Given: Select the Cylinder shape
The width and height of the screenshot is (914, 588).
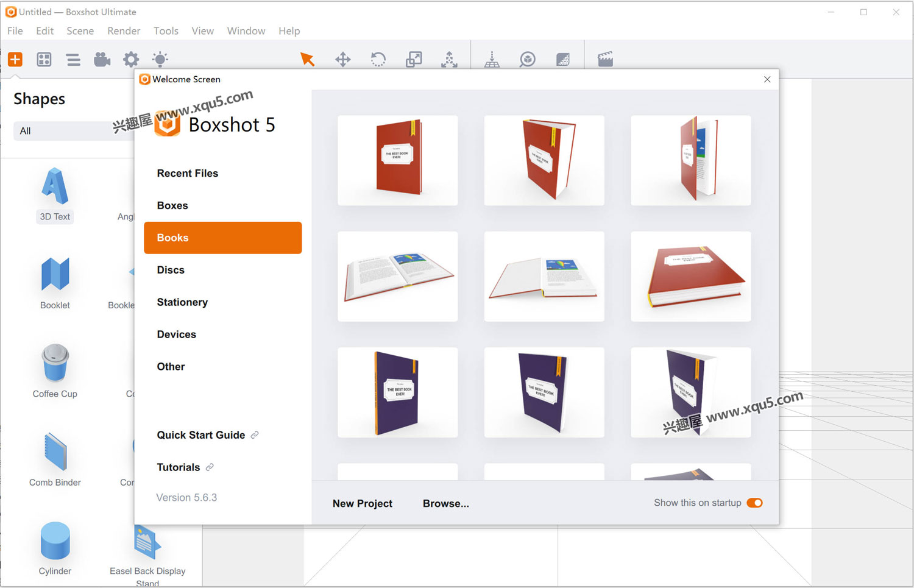Looking at the screenshot, I should (x=55, y=548).
